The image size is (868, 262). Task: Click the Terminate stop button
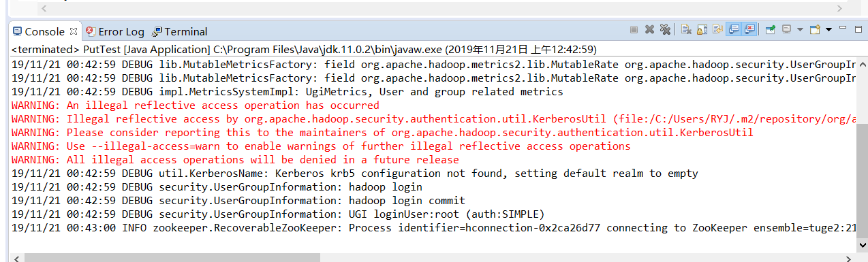(x=634, y=30)
